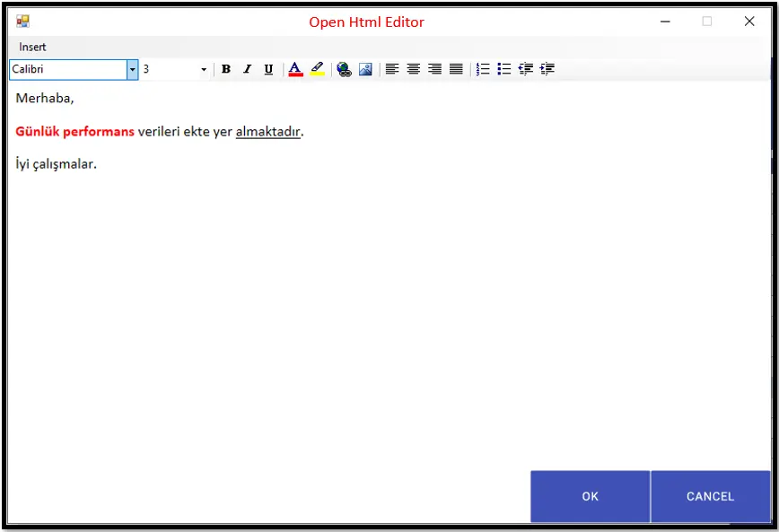Open the font color picker
This screenshot has height=532, width=779.
pos(295,69)
